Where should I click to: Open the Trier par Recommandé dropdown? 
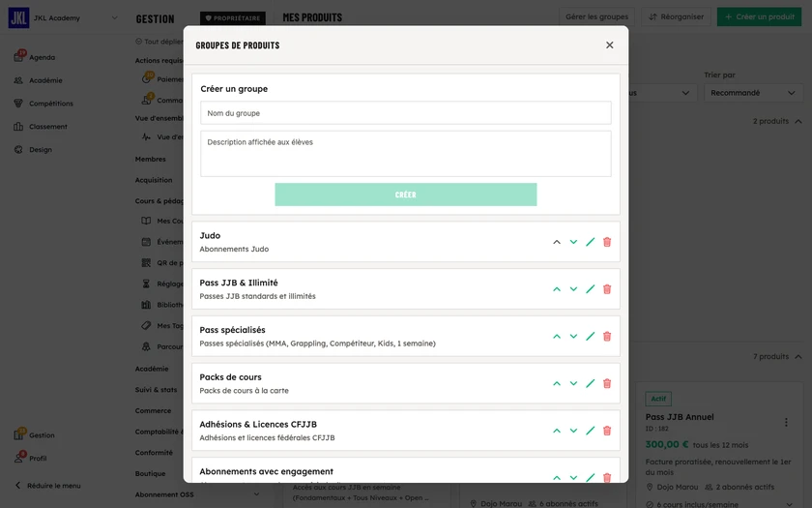(753, 93)
